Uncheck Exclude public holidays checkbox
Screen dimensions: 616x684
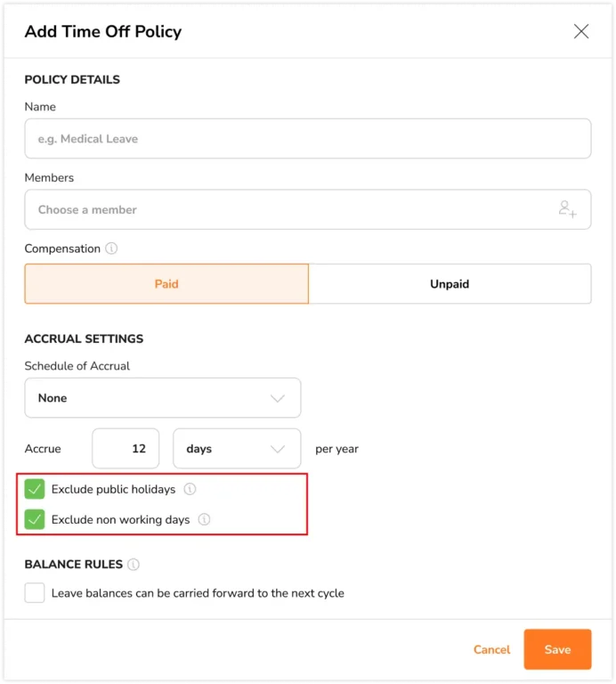click(x=35, y=489)
